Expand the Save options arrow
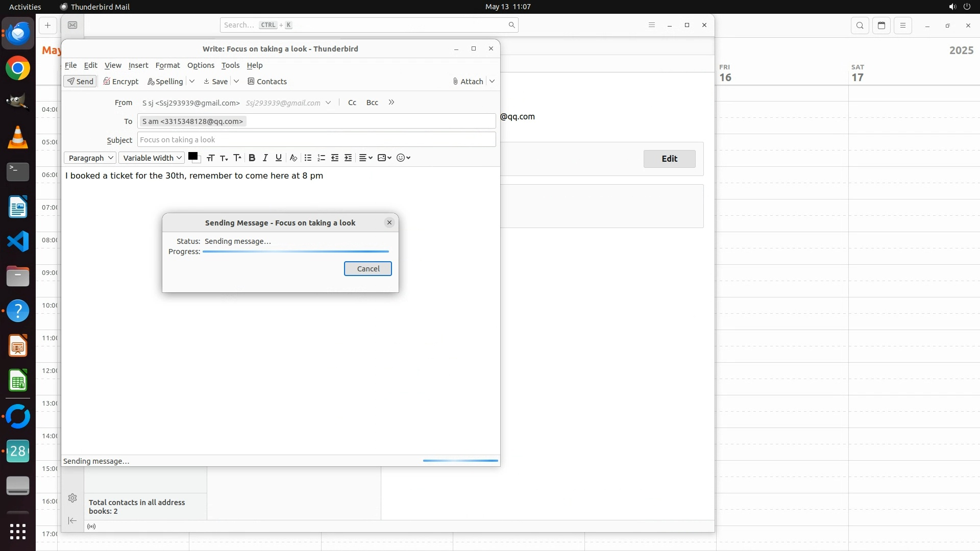Screen dimensions: 980x551 click(236, 81)
